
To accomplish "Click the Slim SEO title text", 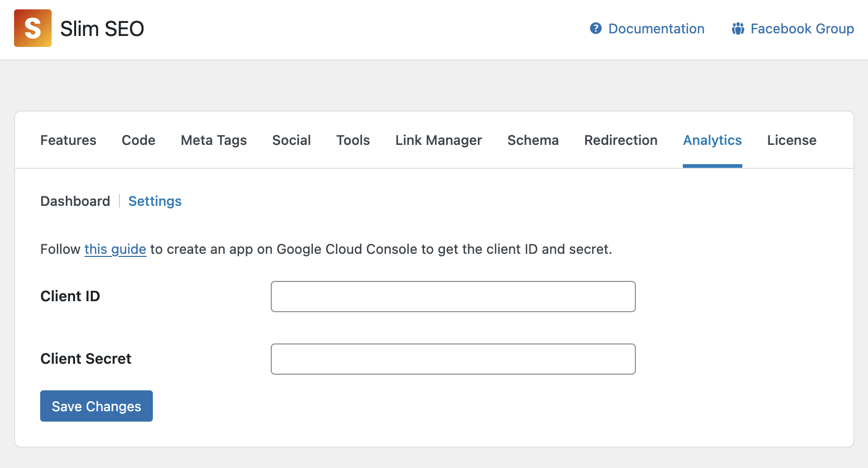I will pyautogui.click(x=102, y=29).
